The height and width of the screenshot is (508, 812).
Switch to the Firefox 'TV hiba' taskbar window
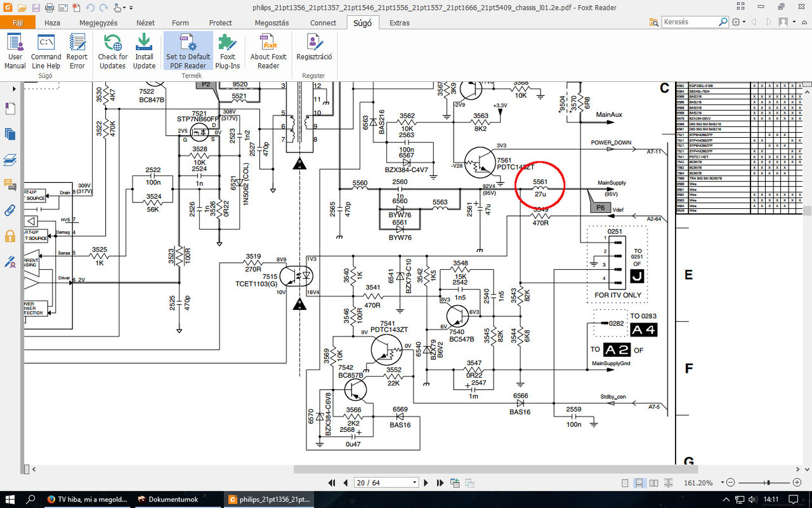pos(87,499)
